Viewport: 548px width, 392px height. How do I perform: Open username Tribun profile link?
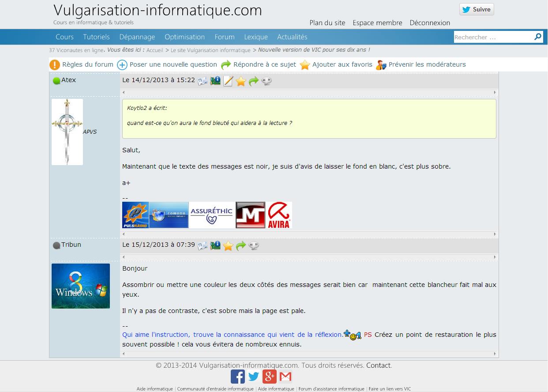click(71, 245)
